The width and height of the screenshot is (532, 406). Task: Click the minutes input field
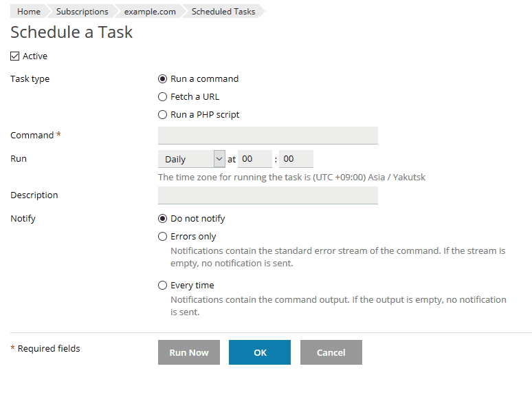point(296,159)
